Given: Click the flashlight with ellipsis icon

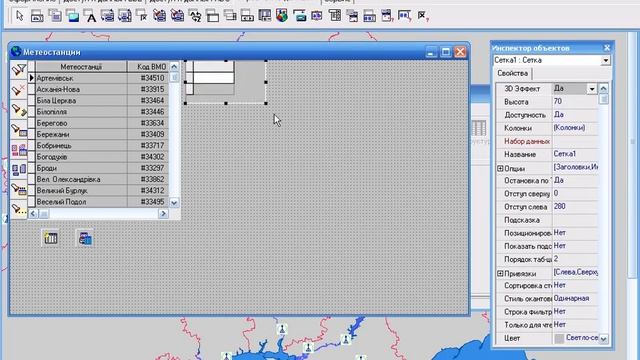Looking at the screenshot, I should 18,209.
